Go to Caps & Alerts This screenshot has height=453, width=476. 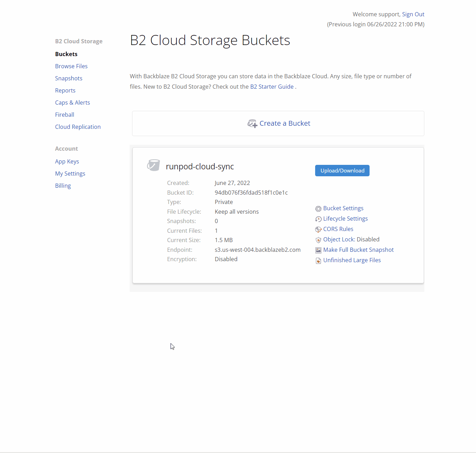72,103
